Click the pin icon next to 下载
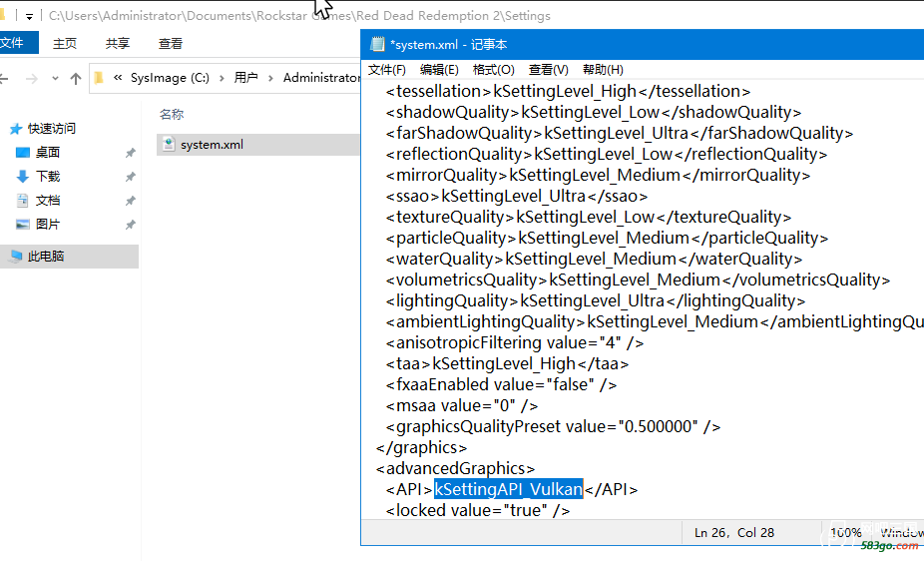This screenshot has width=924, height=561. tap(131, 177)
